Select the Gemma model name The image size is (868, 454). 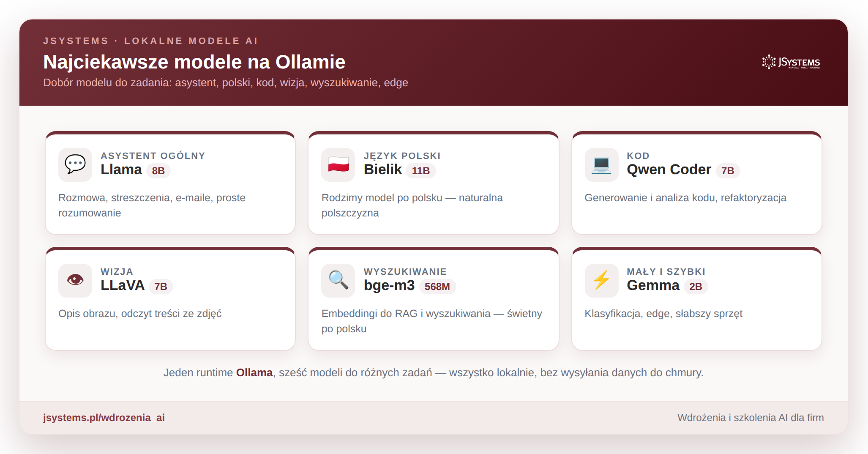(x=653, y=285)
